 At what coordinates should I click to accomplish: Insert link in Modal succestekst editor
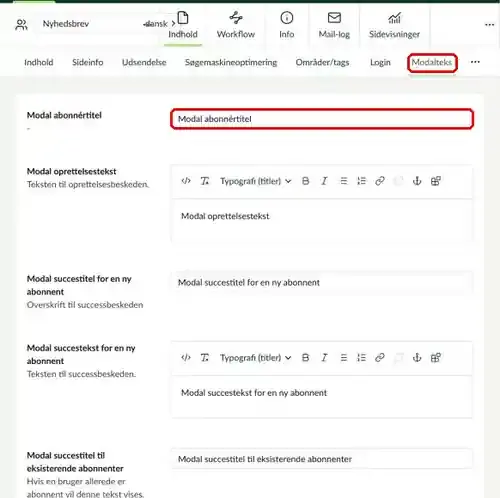[x=380, y=358]
